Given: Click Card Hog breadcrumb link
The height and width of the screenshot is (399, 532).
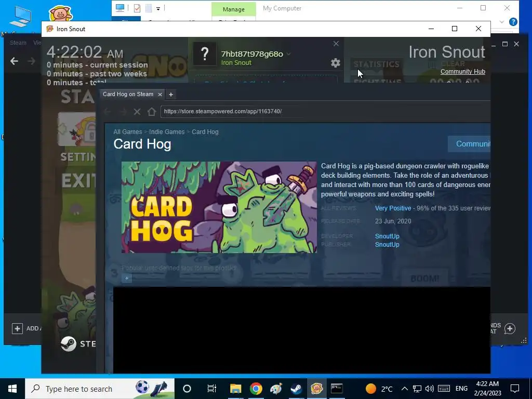Looking at the screenshot, I should [205, 131].
